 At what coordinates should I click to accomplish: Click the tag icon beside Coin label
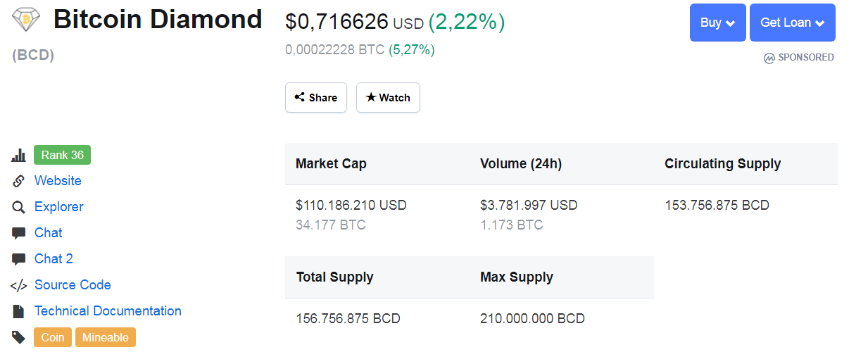click(19, 337)
